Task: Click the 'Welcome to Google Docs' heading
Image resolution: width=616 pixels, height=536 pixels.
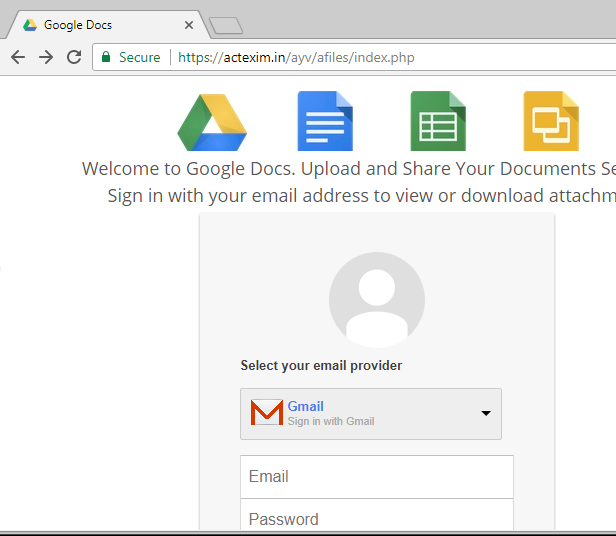Action: point(349,169)
